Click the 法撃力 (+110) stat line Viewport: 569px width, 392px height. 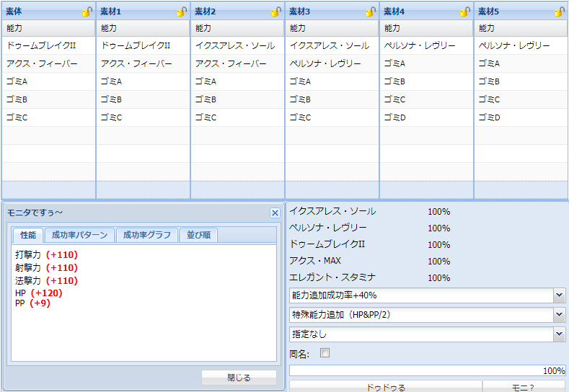pos(46,281)
